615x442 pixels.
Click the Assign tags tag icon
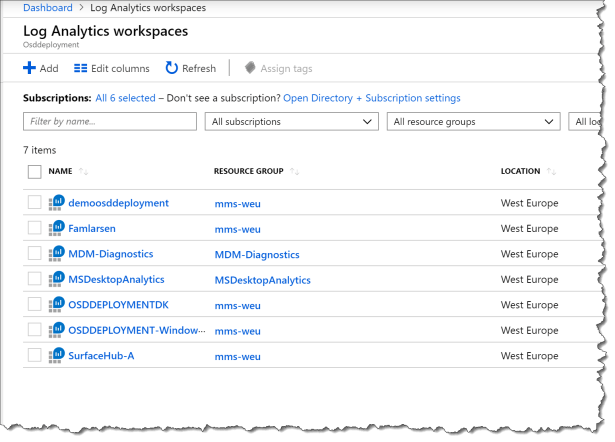coord(250,68)
